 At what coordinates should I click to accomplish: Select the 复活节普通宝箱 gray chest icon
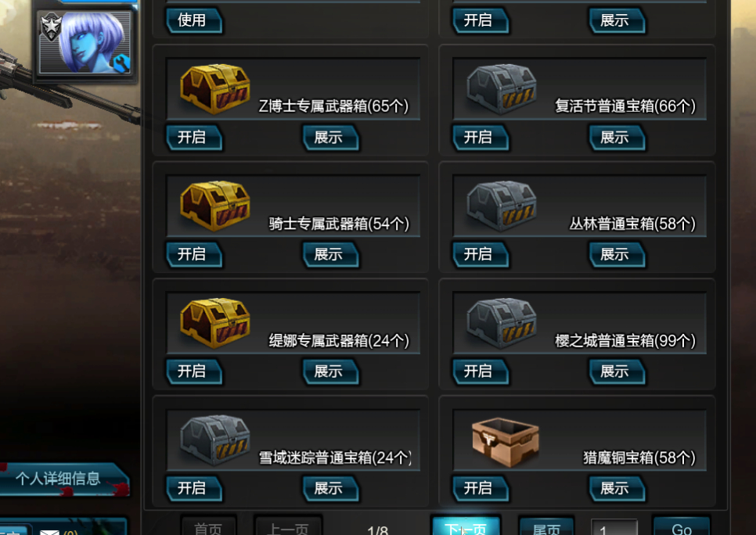[502, 88]
